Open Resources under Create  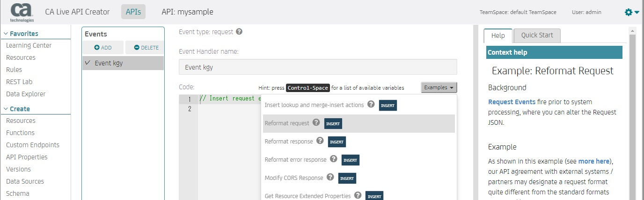tap(21, 121)
